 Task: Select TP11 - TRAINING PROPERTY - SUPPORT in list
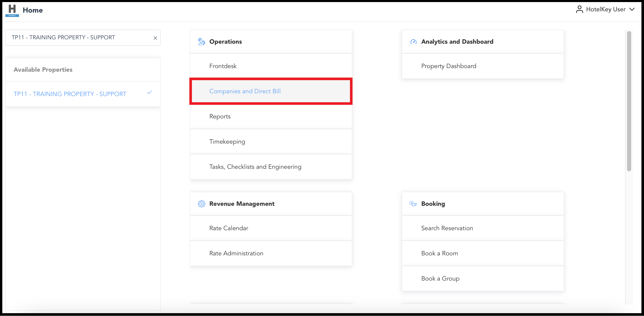tap(70, 94)
